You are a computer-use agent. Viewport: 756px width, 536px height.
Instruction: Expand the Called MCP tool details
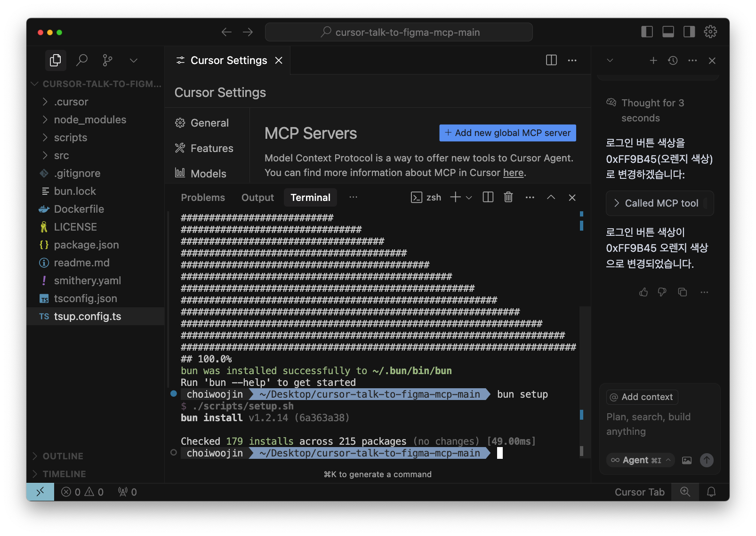tap(659, 203)
